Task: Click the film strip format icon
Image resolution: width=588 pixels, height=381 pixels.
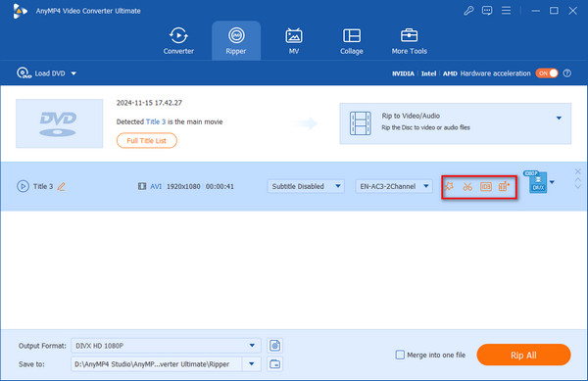Action: click(142, 186)
